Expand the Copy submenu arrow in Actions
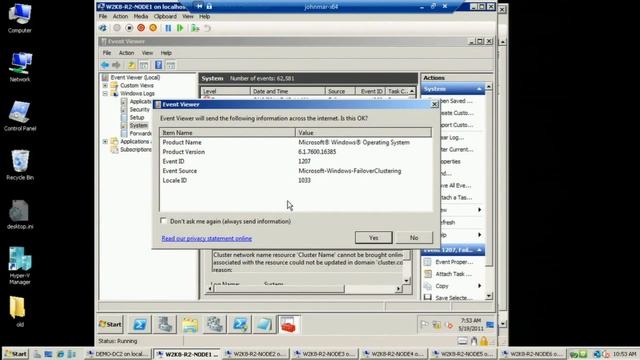This screenshot has width=640, height=360. (x=479, y=286)
